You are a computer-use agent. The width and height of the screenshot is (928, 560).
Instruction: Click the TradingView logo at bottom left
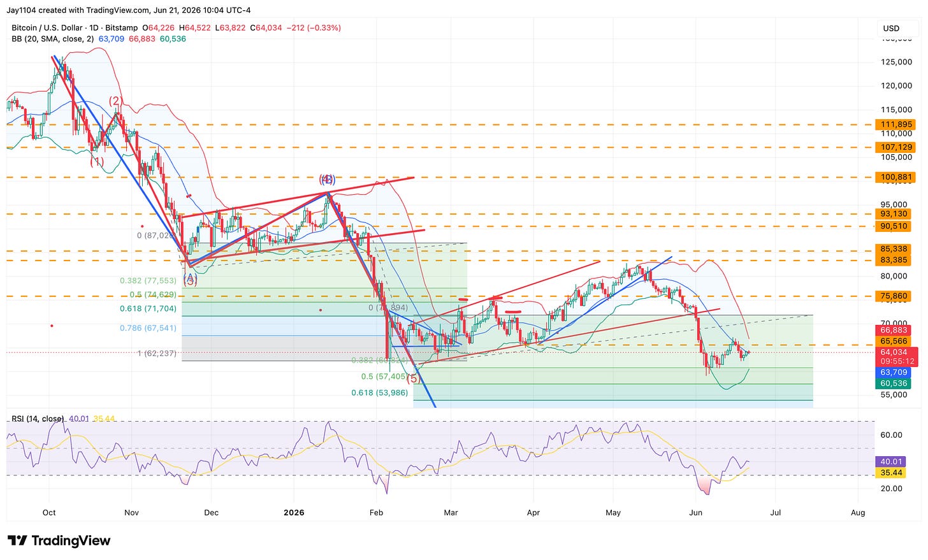(x=59, y=541)
